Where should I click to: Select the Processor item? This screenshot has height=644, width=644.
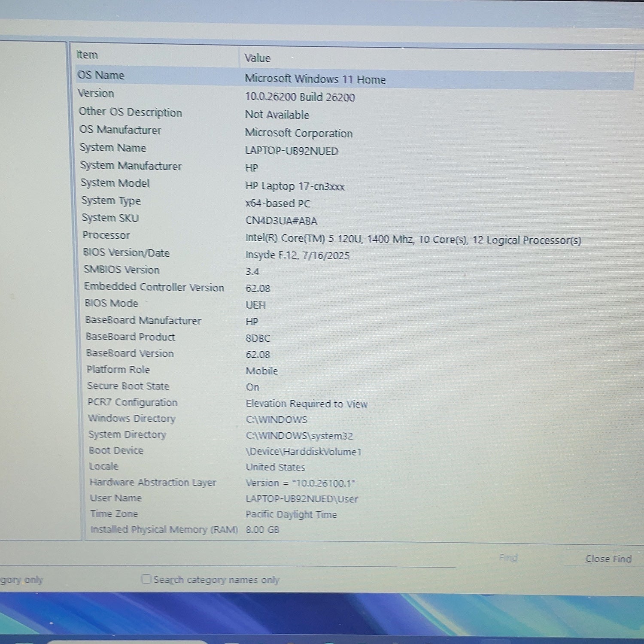[106, 235]
